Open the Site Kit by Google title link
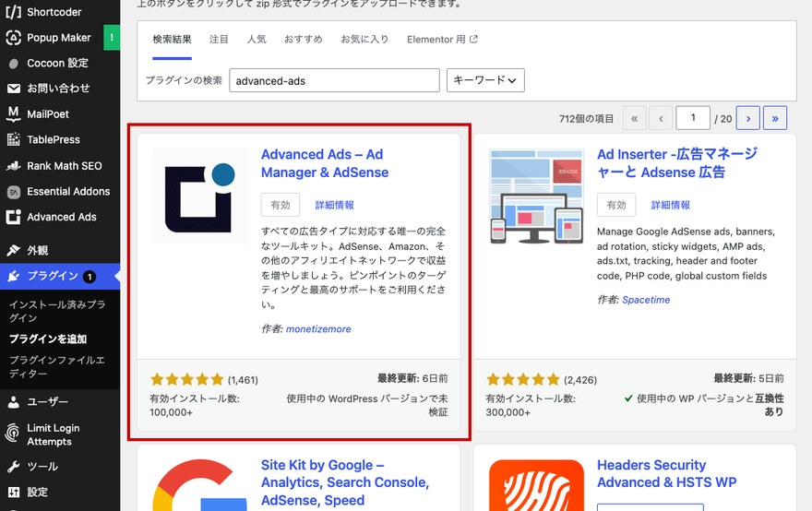The width and height of the screenshot is (812, 511). tap(345, 482)
